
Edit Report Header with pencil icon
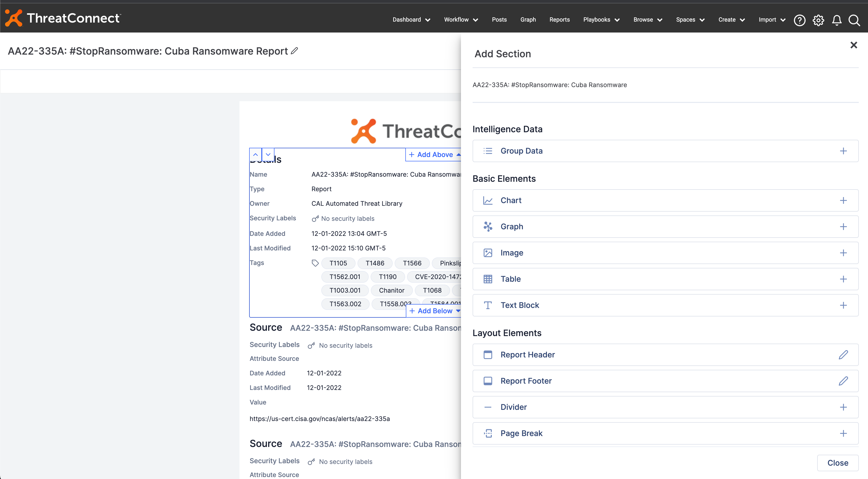click(843, 355)
